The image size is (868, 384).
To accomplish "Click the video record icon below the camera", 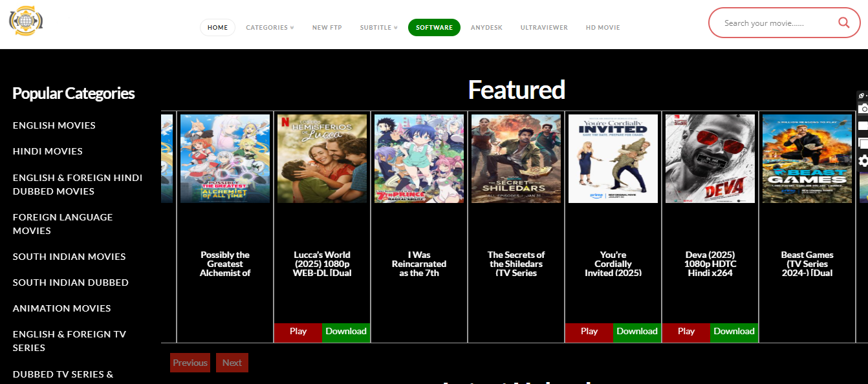I will coord(863,126).
